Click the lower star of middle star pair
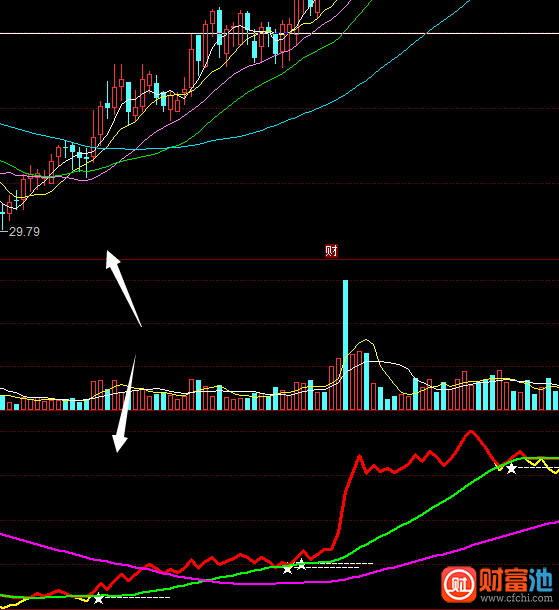Image resolution: width=559 pixels, height=610 pixels. [x=287, y=568]
